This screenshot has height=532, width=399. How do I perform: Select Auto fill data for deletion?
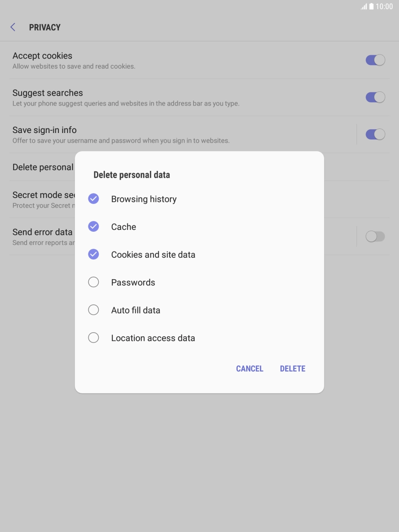click(x=93, y=310)
